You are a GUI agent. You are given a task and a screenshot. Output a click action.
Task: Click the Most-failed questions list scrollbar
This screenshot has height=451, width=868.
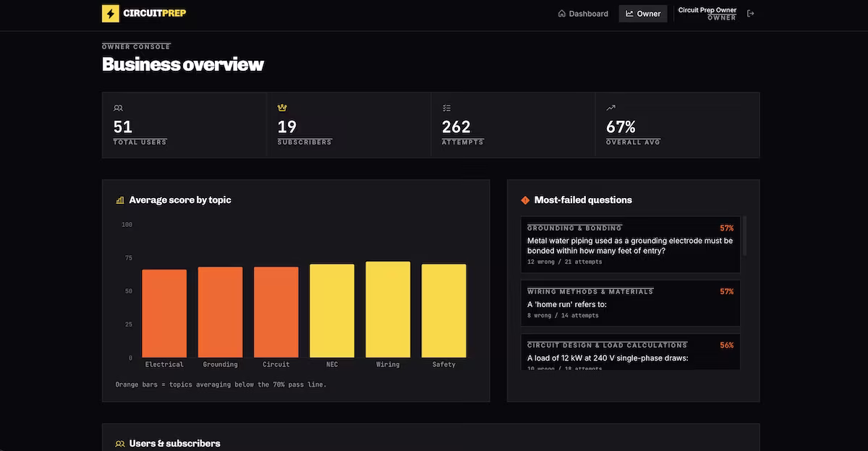tap(745, 235)
